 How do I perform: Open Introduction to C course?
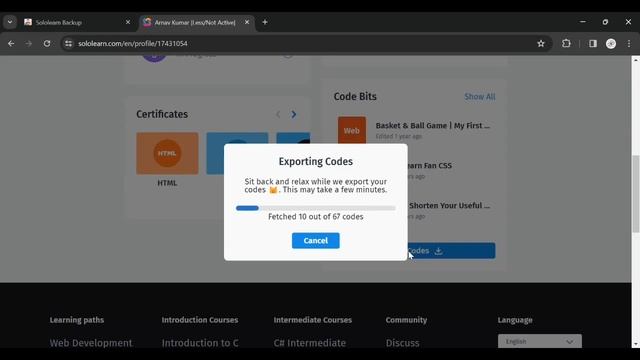[x=200, y=343]
